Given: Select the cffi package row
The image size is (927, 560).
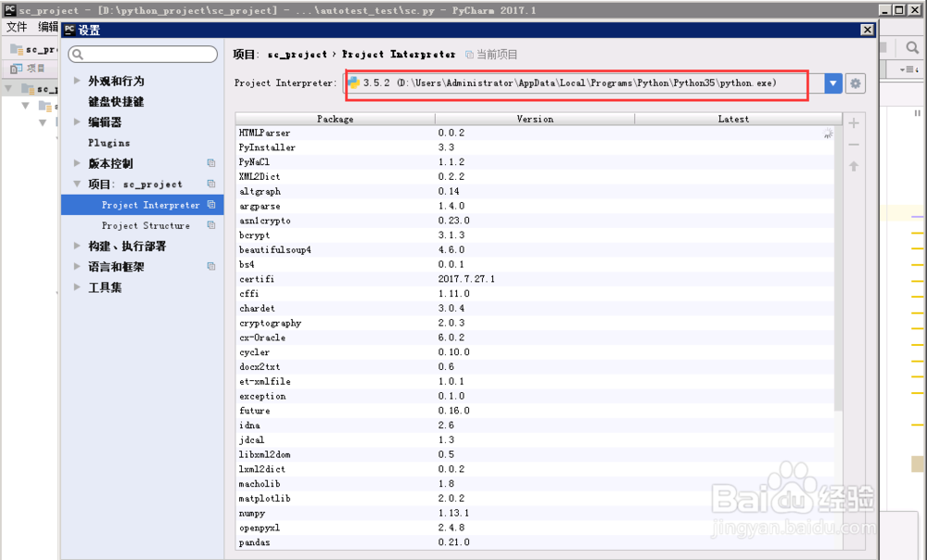Looking at the screenshot, I should tap(535, 294).
